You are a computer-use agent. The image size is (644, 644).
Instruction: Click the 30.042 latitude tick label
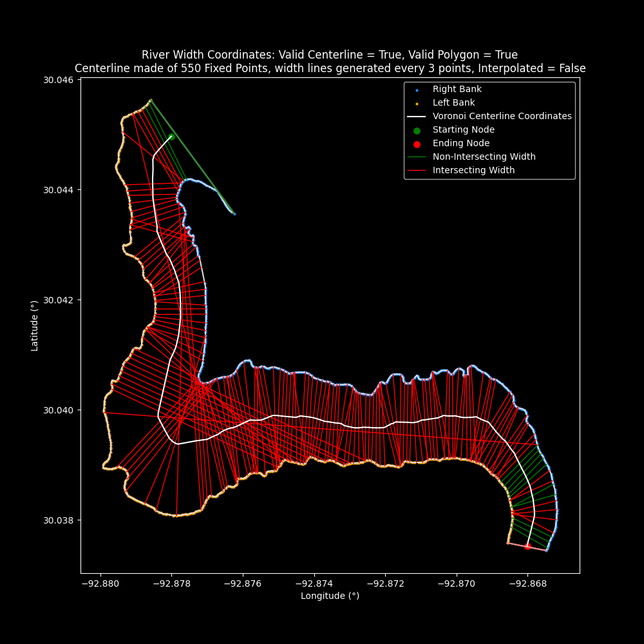coord(58,300)
